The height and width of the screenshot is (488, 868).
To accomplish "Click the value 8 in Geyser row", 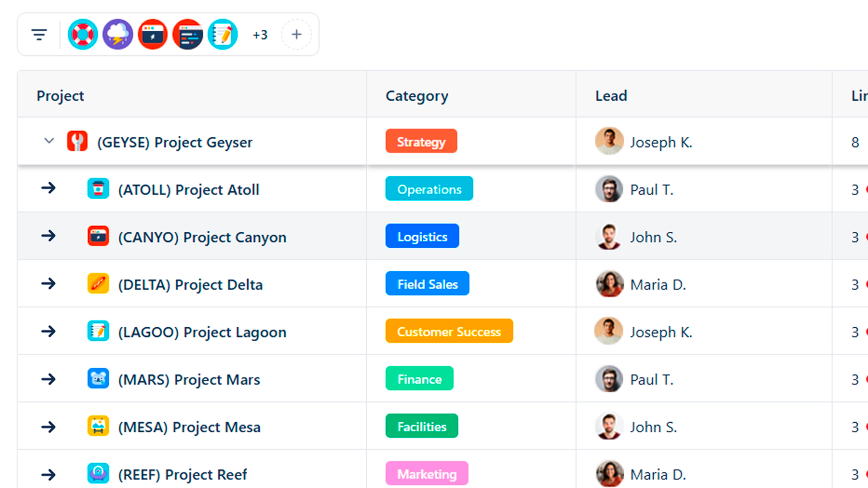I will coord(855,142).
